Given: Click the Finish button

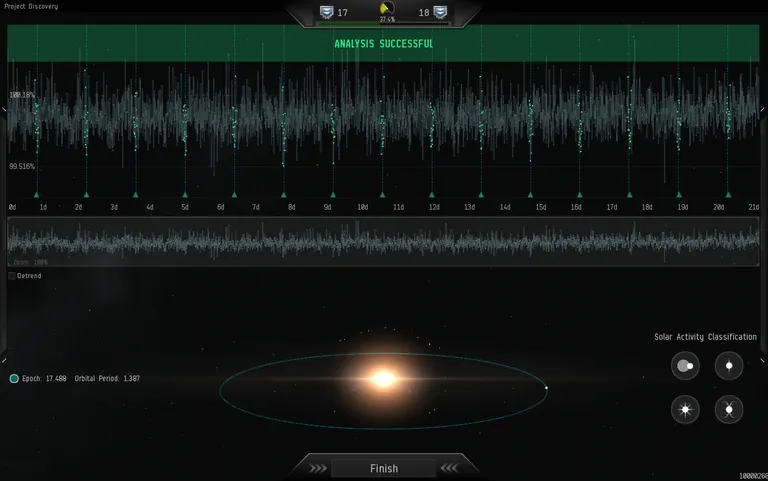Looking at the screenshot, I should pos(384,468).
